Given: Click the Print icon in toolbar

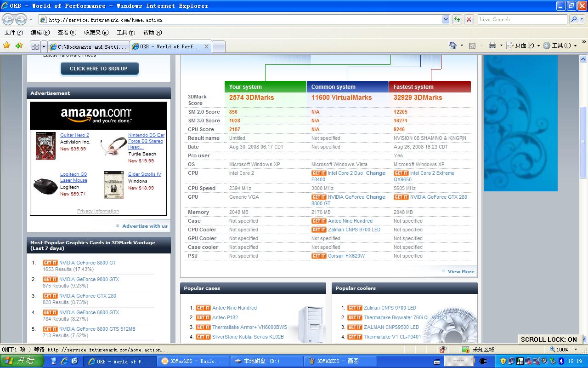Looking at the screenshot, I should click(492, 46).
